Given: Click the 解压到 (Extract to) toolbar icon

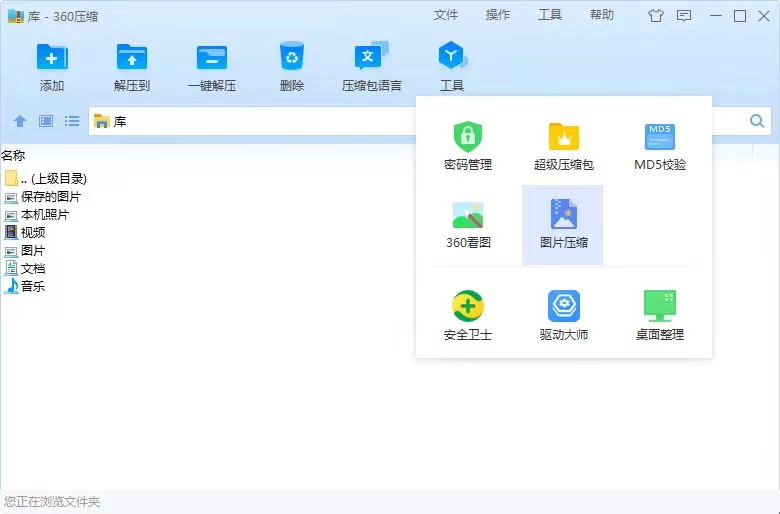Looking at the screenshot, I should point(132,58).
